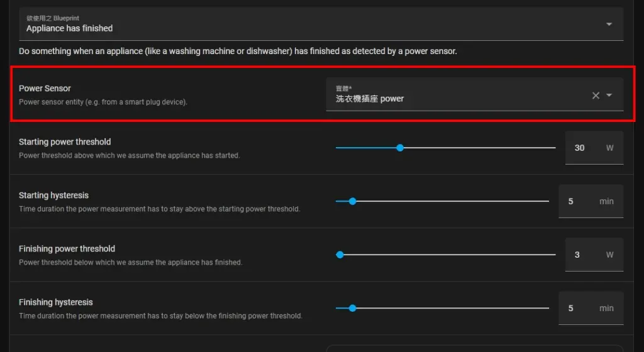Open the Blueprint selector dropdown arrow

tap(608, 24)
